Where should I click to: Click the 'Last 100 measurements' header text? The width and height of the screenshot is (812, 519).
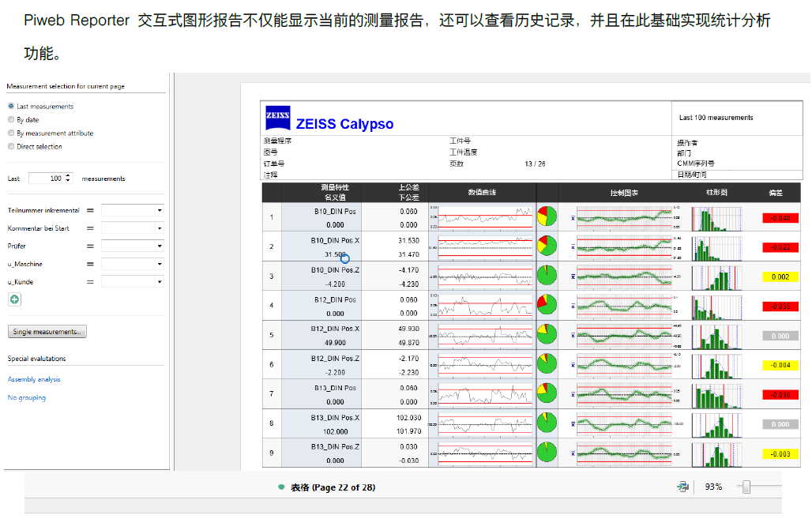tap(716, 118)
